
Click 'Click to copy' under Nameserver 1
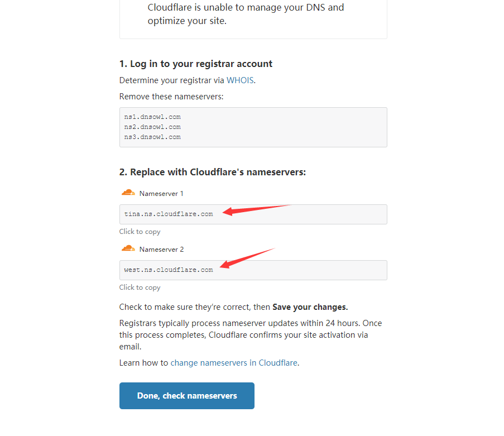click(140, 232)
